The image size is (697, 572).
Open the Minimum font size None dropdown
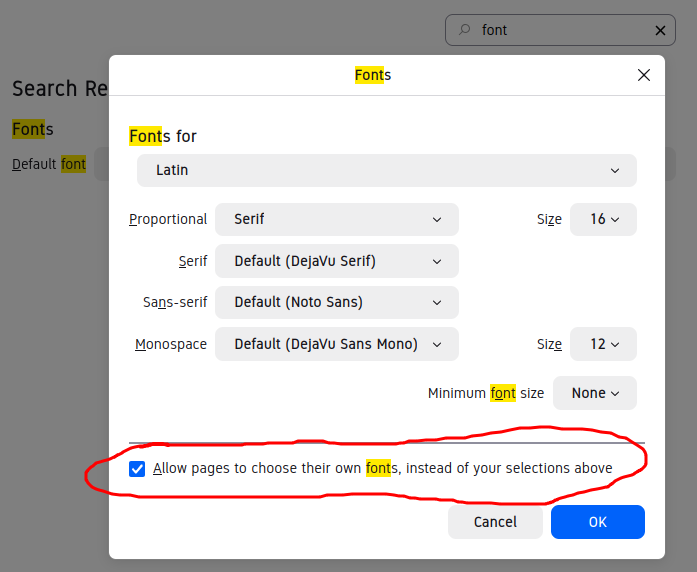[x=594, y=393]
